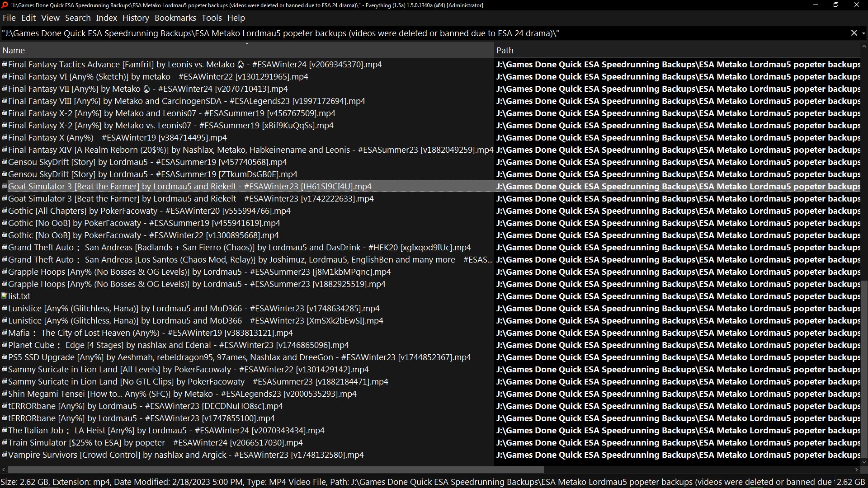Open the Index menu

tap(106, 18)
